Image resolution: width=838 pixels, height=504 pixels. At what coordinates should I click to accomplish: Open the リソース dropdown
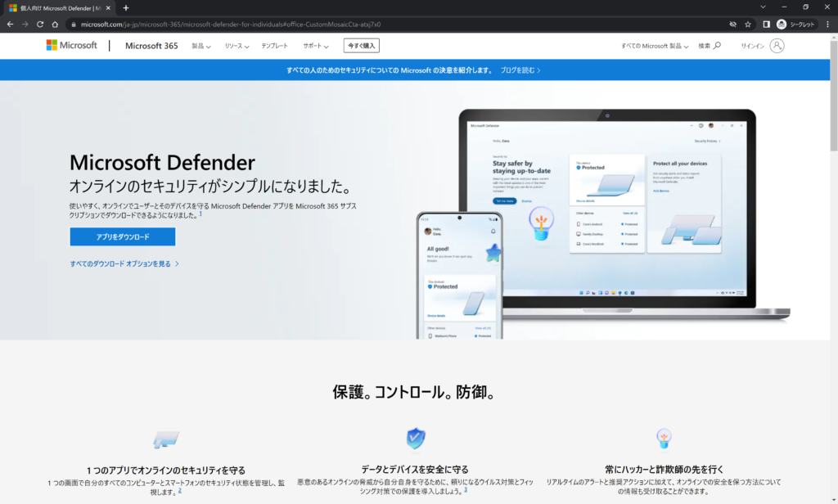(x=237, y=45)
